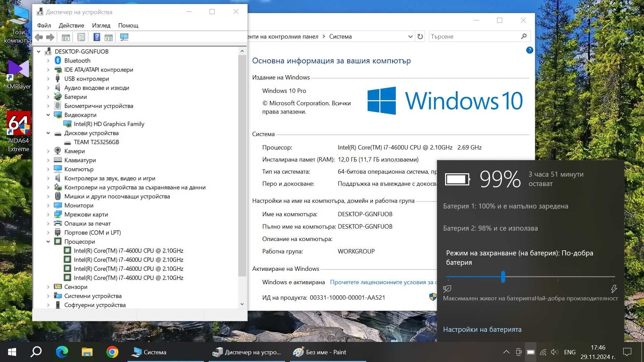
Task: Collapse the Дискови устройства category
Action: click(x=48, y=133)
